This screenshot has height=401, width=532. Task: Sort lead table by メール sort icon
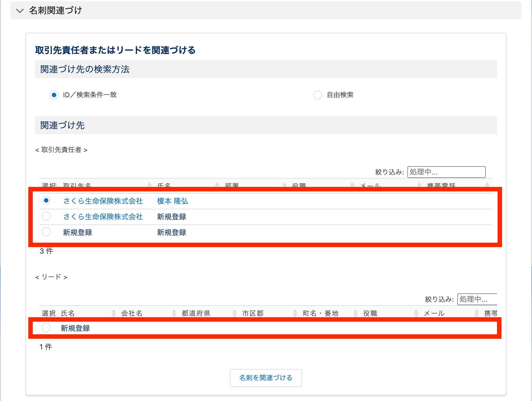coord(477,313)
